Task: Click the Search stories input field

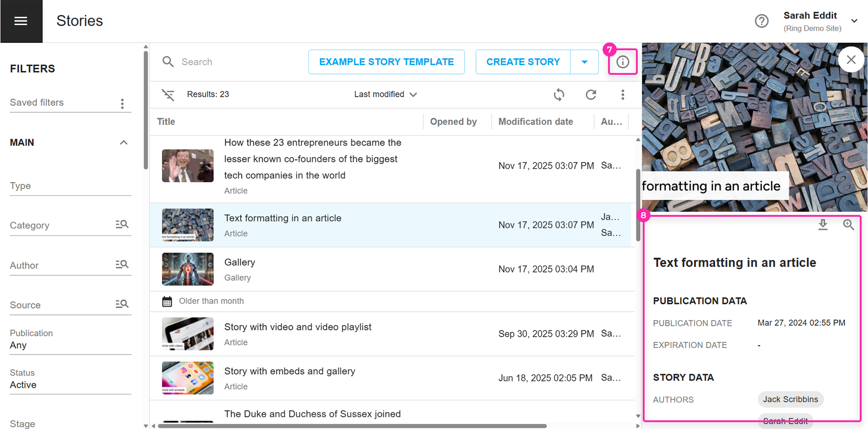Action: (x=238, y=62)
